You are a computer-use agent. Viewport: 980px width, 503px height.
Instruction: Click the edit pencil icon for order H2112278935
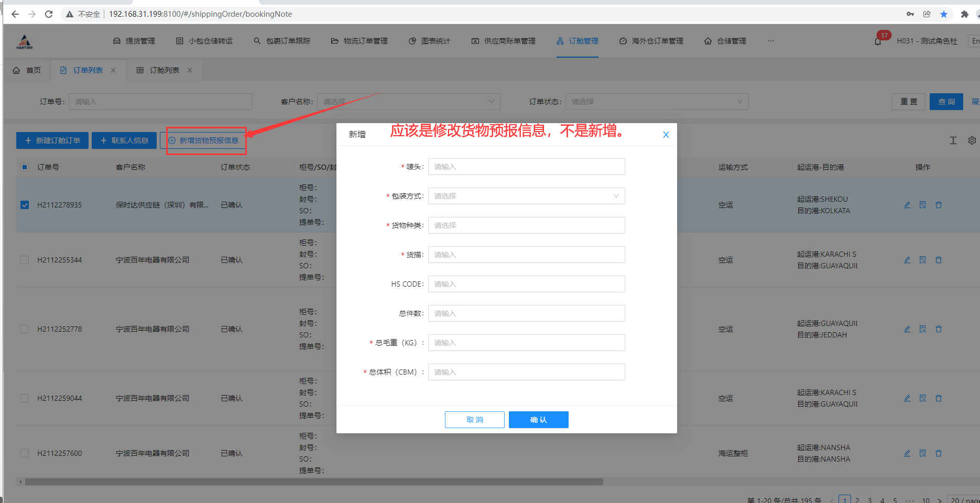tap(907, 205)
